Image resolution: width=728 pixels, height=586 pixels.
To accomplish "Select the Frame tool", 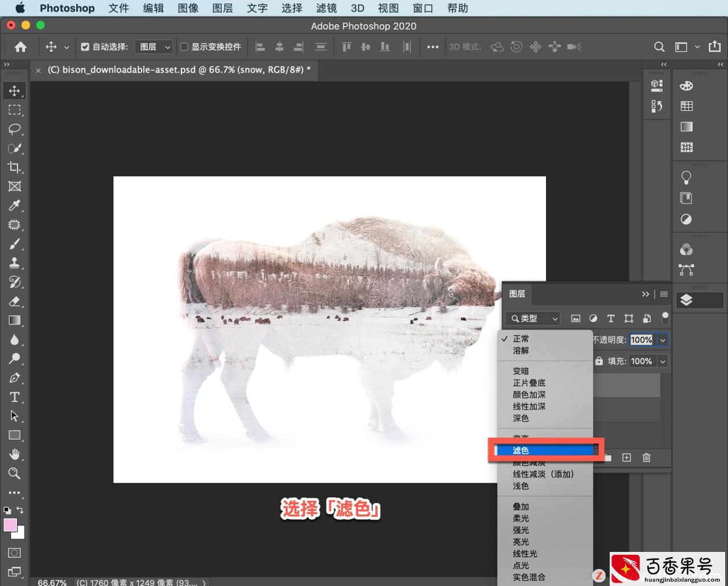I will pyautogui.click(x=15, y=186).
